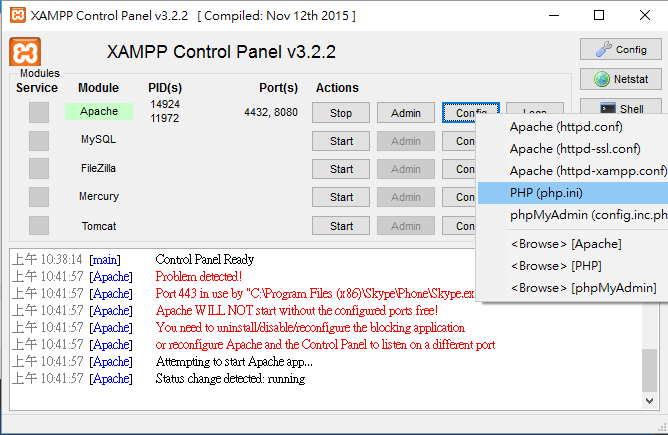Click the PID(s) column header
The image size is (668, 435).
click(x=165, y=88)
